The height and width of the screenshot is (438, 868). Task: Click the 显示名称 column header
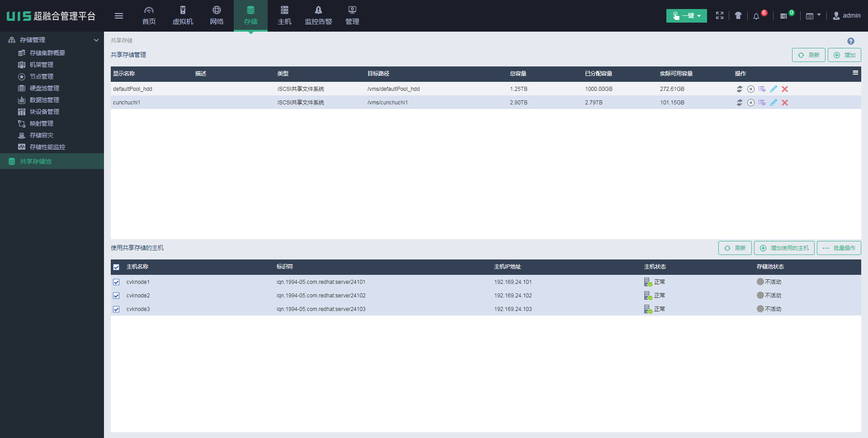tap(124, 74)
